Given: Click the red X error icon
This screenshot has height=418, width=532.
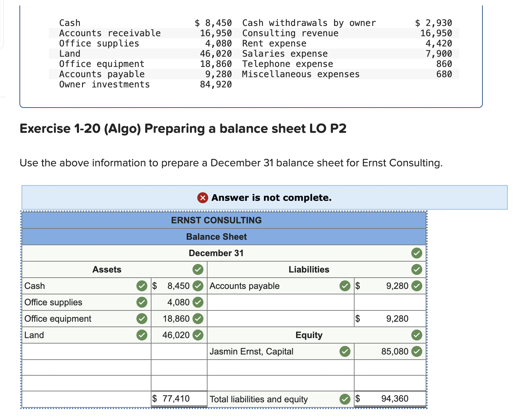Looking at the screenshot, I should 202,198.
